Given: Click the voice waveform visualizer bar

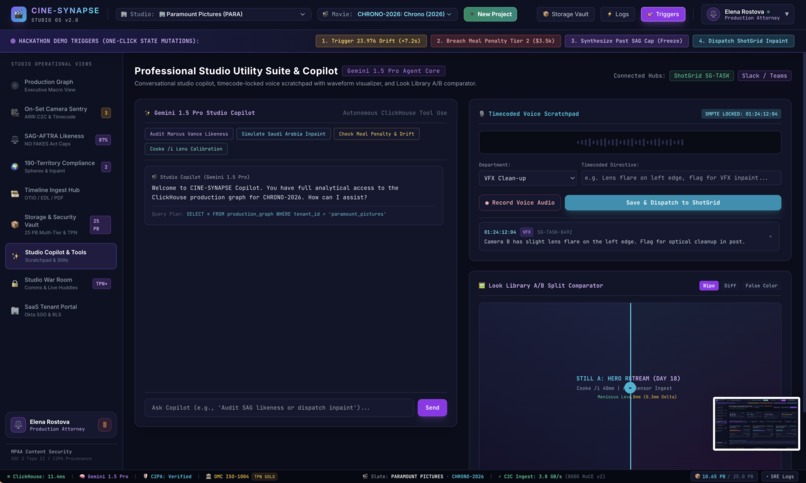Looking at the screenshot, I should tap(630, 142).
